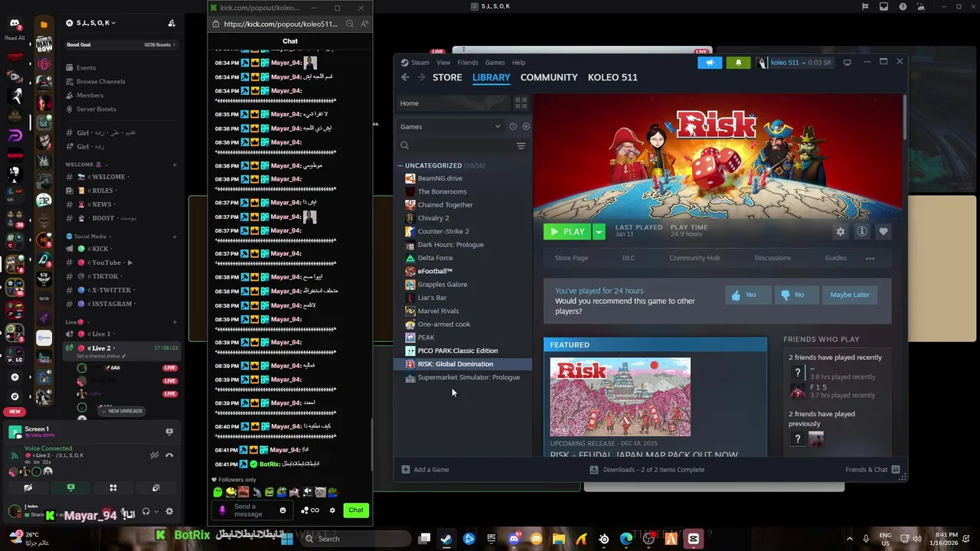Open Friends menu in Steam

468,63
